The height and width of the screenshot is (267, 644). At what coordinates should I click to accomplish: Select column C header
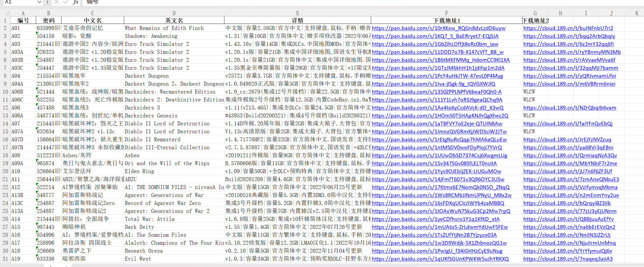(93, 13)
